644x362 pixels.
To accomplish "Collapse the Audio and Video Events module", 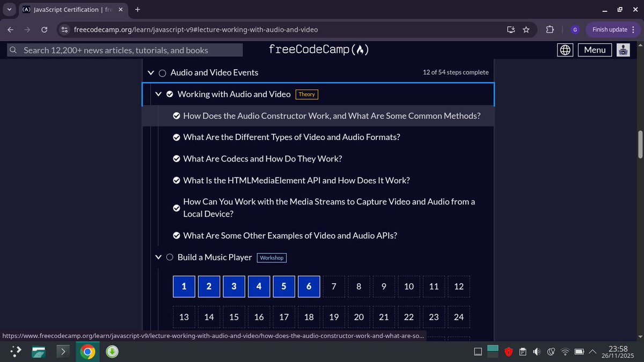I will pyautogui.click(x=151, y=72).
